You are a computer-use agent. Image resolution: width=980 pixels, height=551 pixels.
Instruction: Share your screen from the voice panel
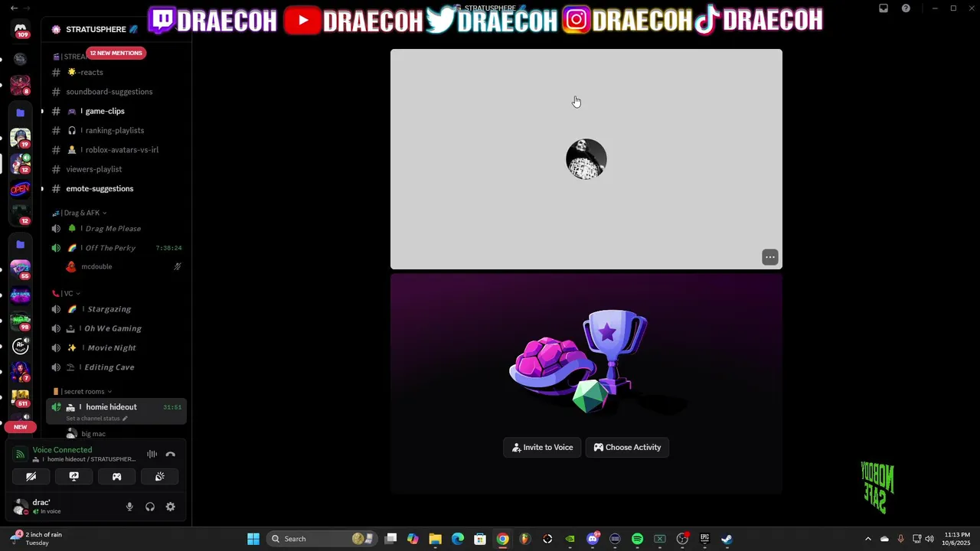click(73, 476)
